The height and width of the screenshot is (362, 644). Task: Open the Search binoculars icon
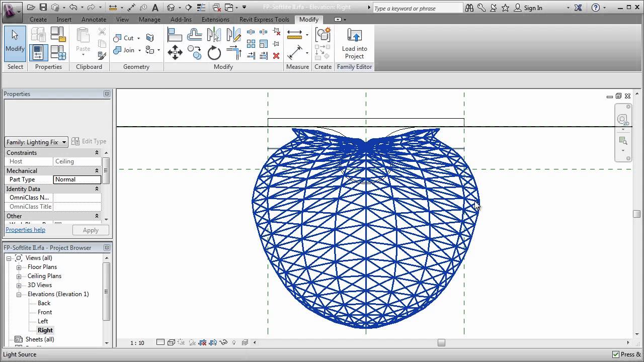click(x=469, y=8)
